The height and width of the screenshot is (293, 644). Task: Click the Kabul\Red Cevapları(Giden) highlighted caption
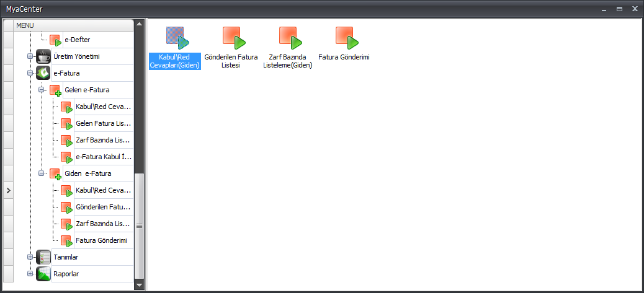175,61
